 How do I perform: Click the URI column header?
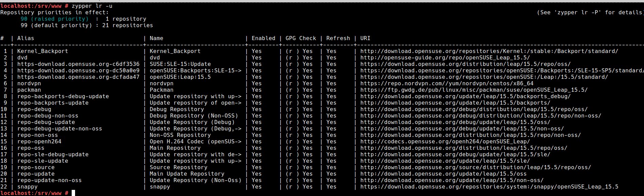[365, 38]
